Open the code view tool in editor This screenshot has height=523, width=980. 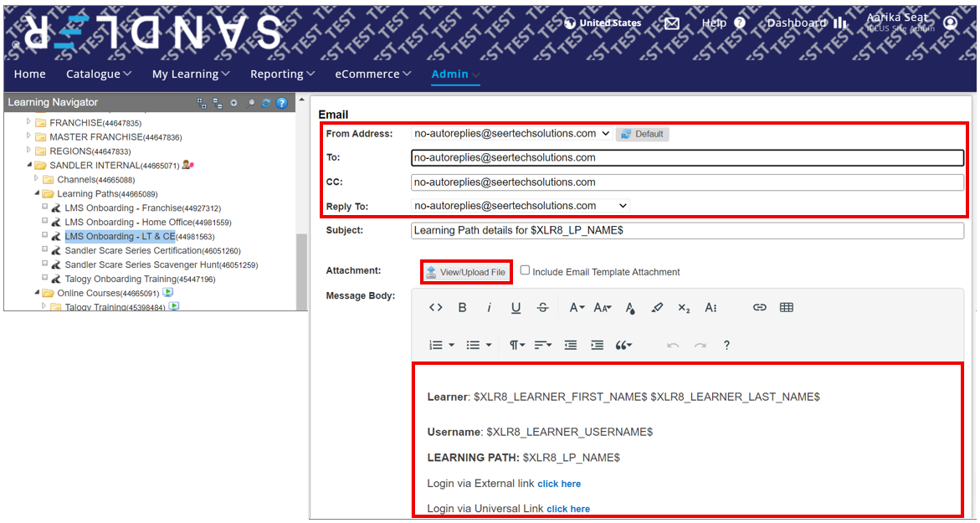[435, 307]
